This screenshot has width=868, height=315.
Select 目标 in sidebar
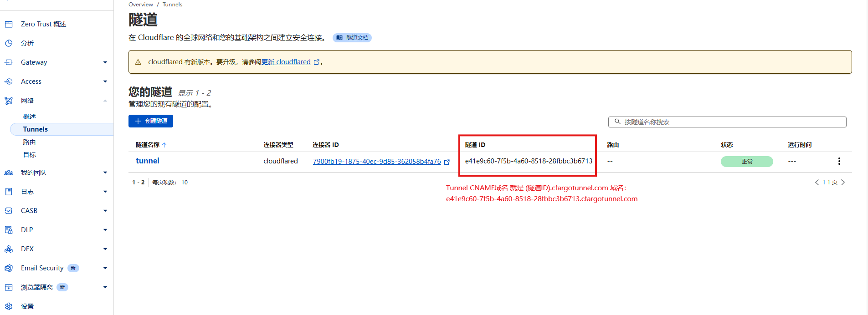coord(29,155)
